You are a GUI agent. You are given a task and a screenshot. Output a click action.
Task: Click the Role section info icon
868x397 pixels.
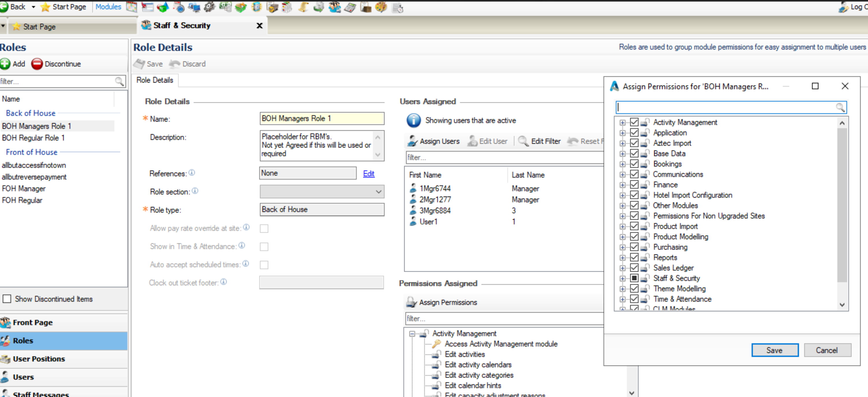[195, 191]
